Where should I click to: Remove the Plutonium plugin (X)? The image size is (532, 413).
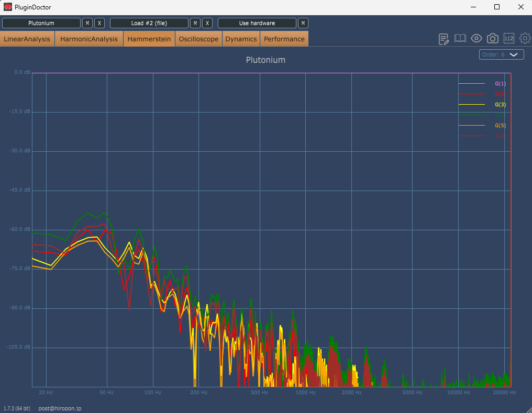tap(99, 23)
